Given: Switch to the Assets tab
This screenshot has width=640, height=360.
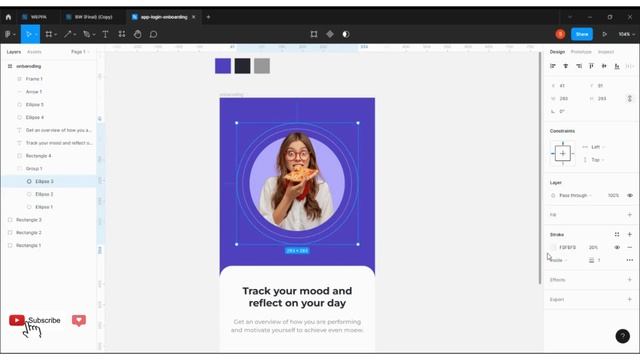Looking at the screenshot, I should [x=34, y=52].
